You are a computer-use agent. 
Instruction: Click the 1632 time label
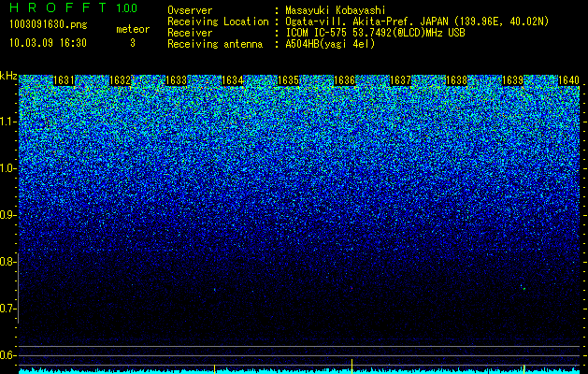[120, 80]
